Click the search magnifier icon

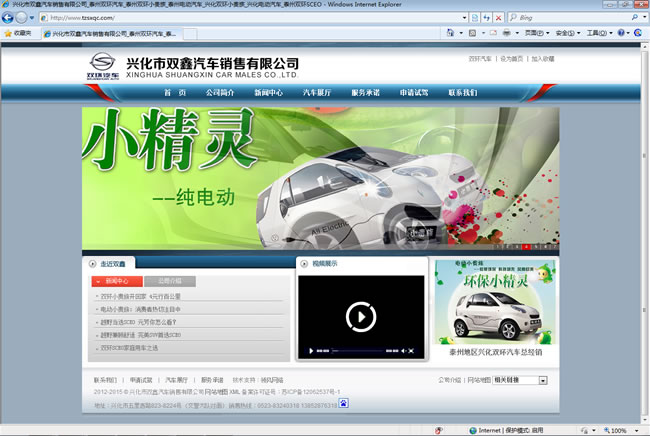pos(635,17)
